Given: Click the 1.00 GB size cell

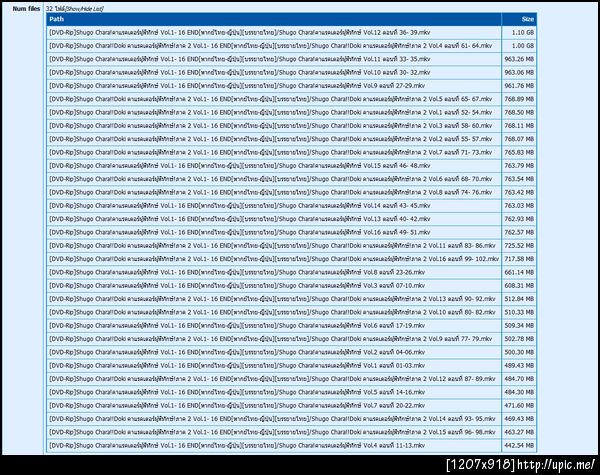Looking at the screenshot, I should pos(519,46).
